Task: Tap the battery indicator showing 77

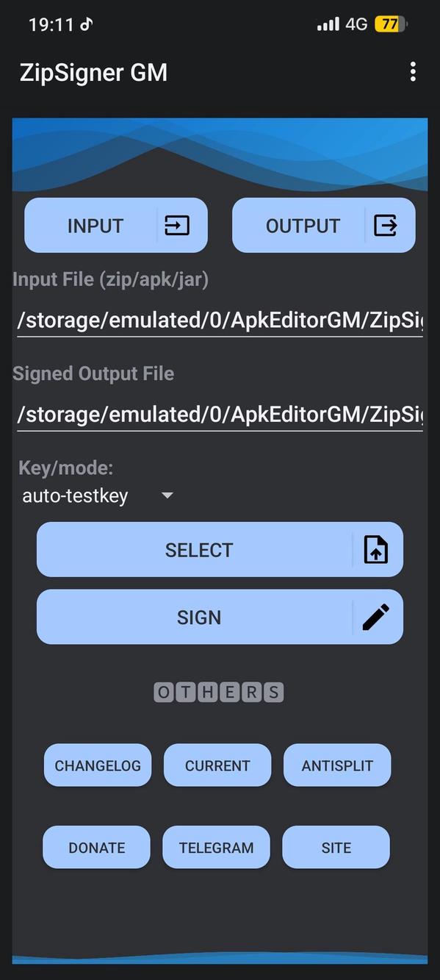Action: pyautogui.click(x=391, y=24)
